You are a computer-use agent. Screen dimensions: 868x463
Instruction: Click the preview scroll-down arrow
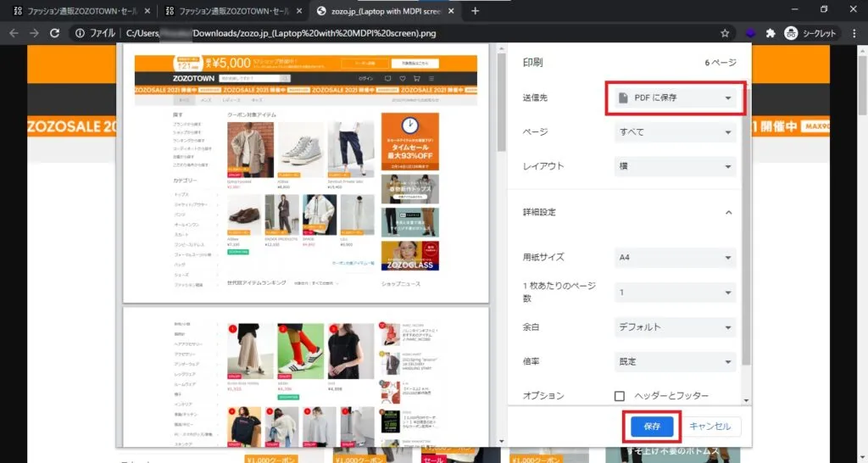coord(502,442)
